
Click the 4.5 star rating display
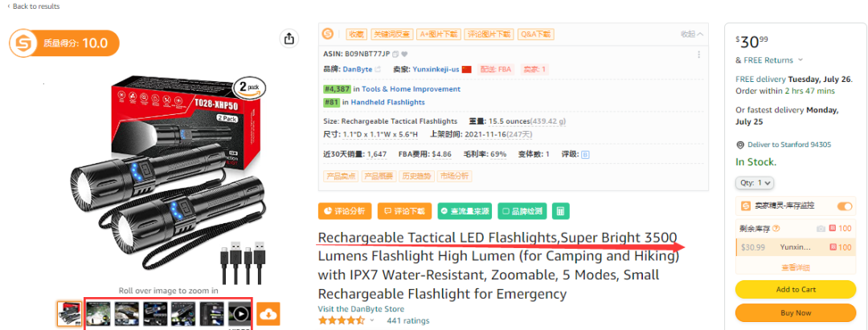coord(343,320)
